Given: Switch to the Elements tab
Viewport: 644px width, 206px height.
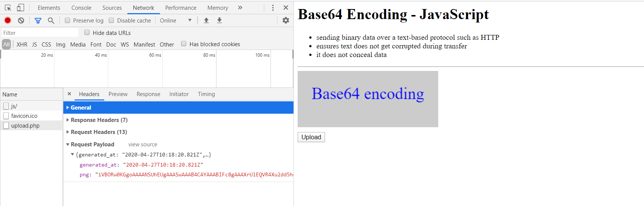Looking at the screenshot, I should pyautogui.click(x=49, y=8).
